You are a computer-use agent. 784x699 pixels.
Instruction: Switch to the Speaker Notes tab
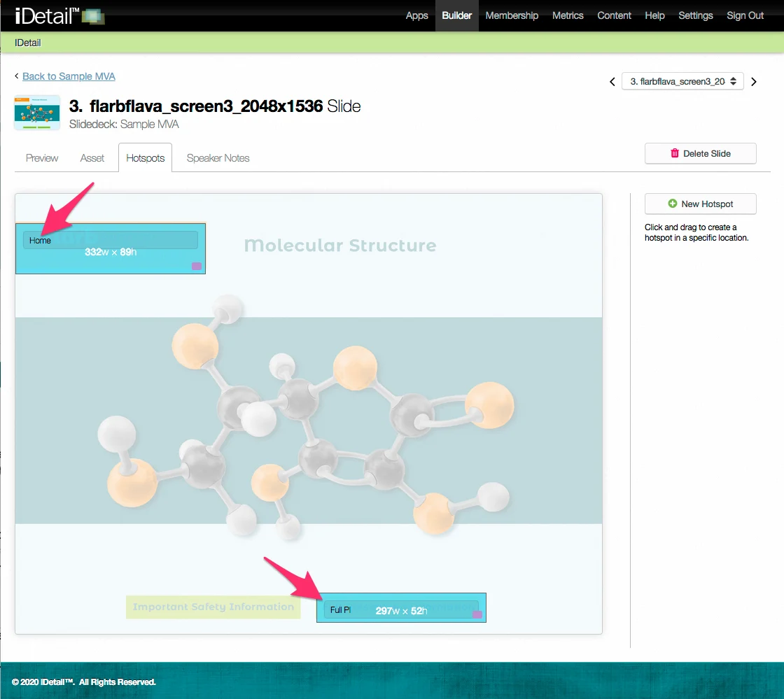tap(218, 158)
